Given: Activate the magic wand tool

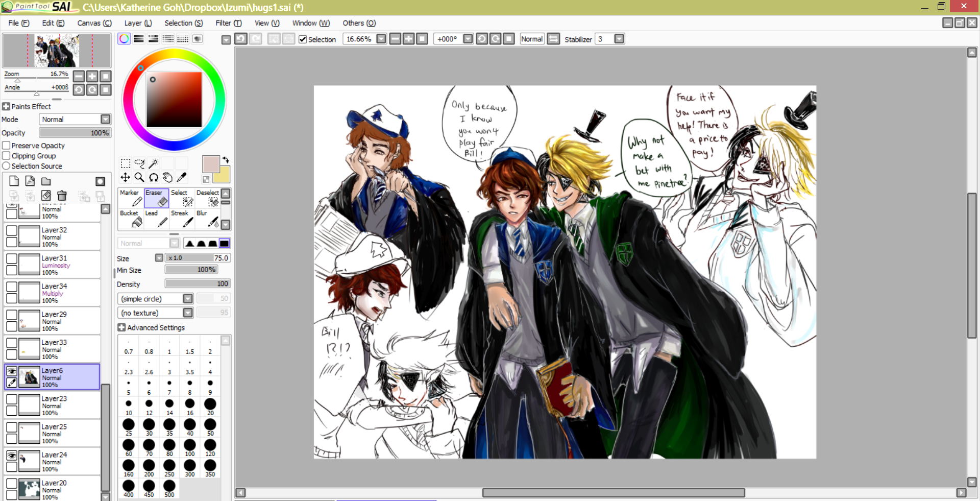Looking at the screenshot, I should point(153,163).
